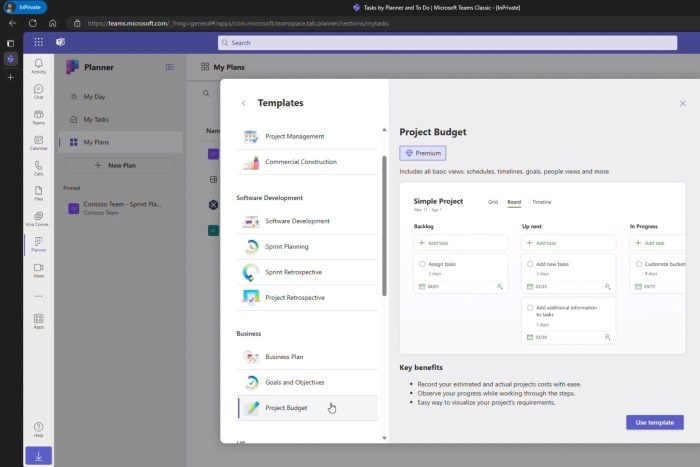Click the search magnifier in My Plans

click(x=206, y=93)
